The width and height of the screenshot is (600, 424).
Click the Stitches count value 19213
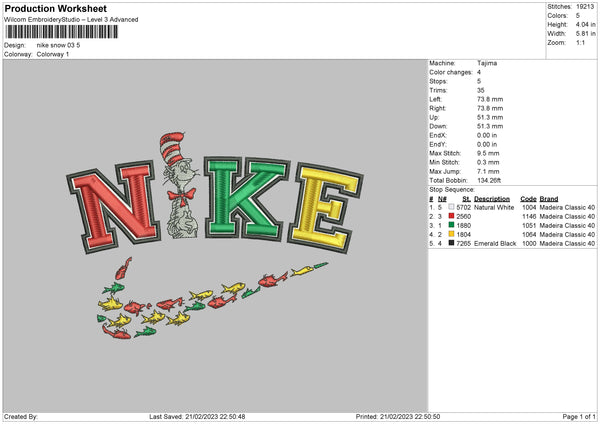coord(585,7)
